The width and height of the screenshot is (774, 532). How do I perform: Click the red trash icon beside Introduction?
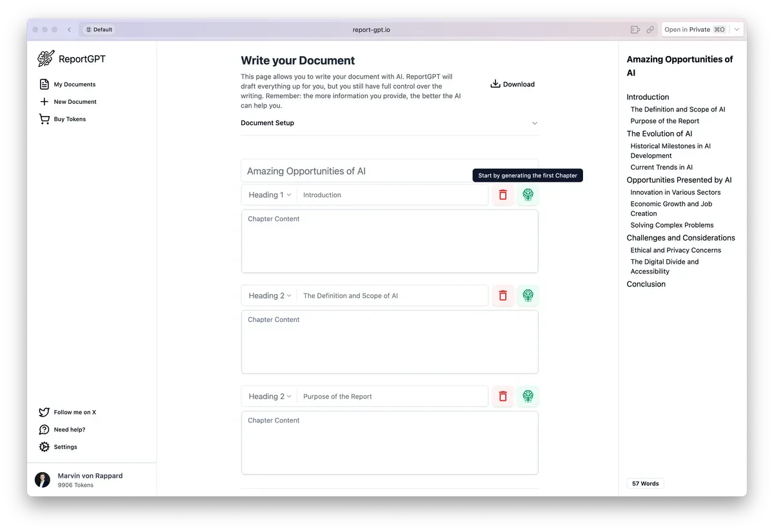503,195
